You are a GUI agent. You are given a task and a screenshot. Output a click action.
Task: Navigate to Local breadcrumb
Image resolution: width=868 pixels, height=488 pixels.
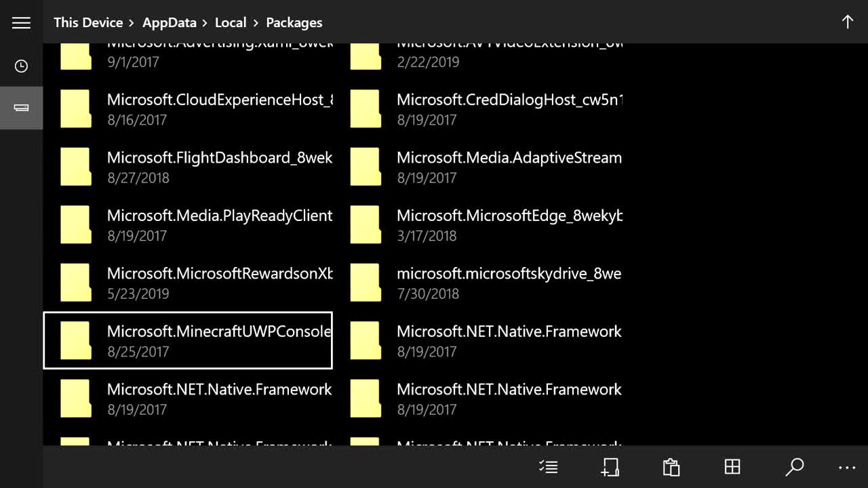pos(231,22)
